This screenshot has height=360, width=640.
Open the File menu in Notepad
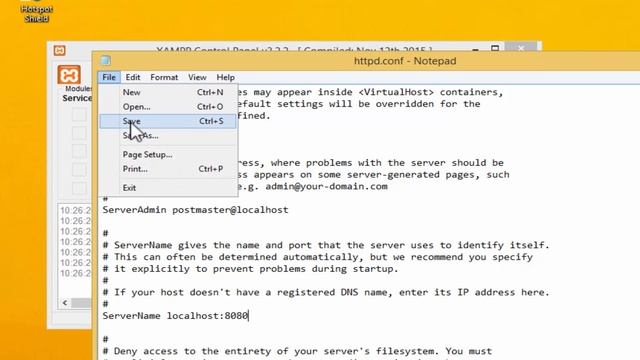point(109,77)
